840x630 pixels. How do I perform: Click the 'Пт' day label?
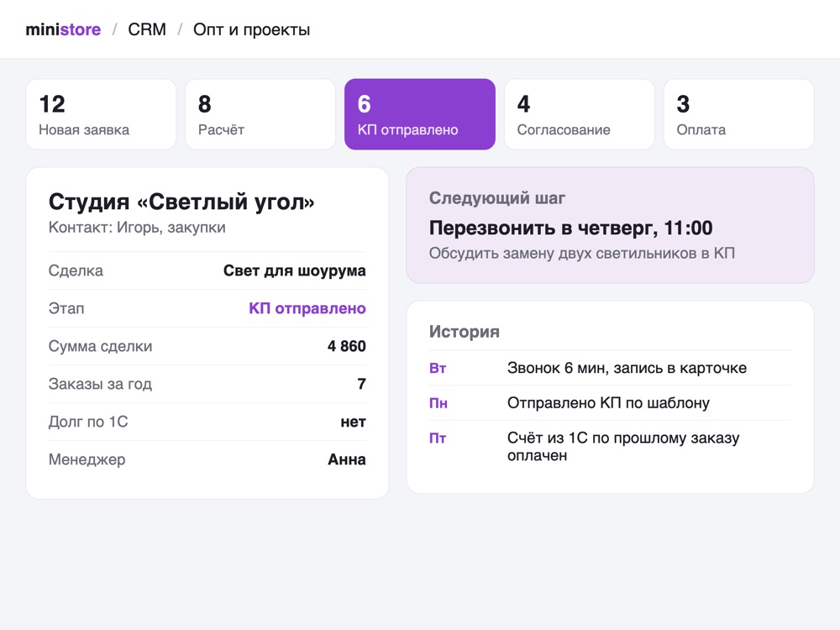[x=438, y=438]
